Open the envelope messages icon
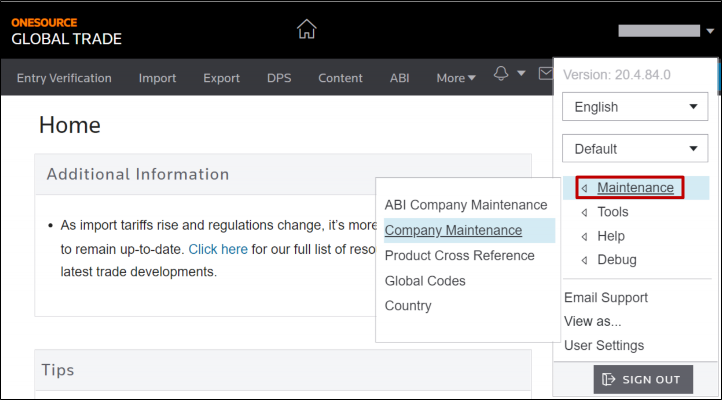Screen dimensions: 722x400 click(545, 75)
